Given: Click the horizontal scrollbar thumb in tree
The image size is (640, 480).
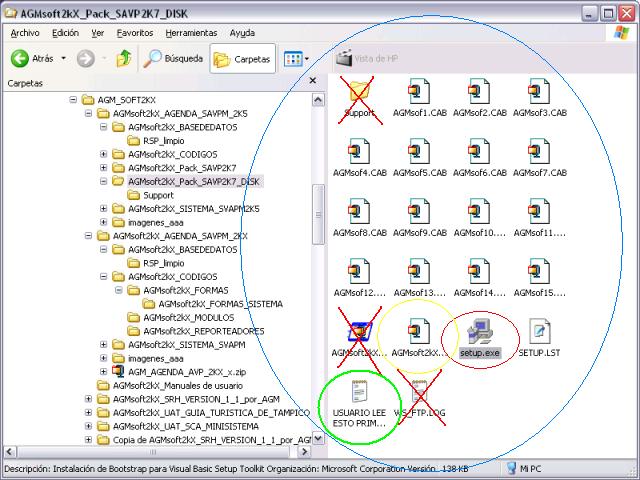Looking at the screenshot, I should click(x=153, y=452).
